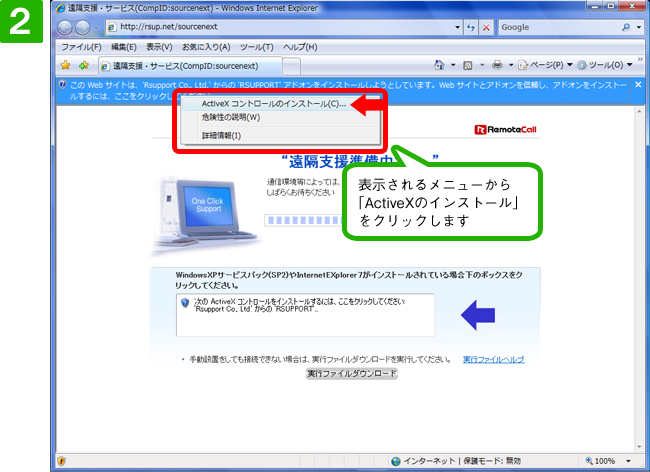Click the Add to Favorites star-plus icon
Viewport: 650px width, 472px height.
coord(84,65)
